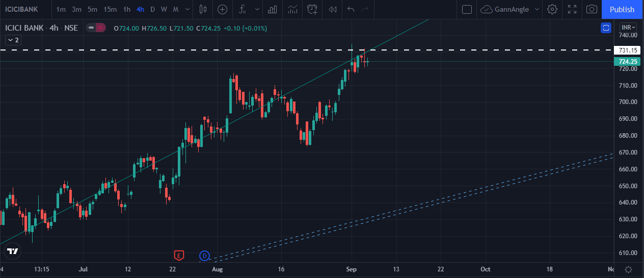Click the GannAngle layout name
The image size is (644, 278).
pyautogui.click(x=512, y=9)
